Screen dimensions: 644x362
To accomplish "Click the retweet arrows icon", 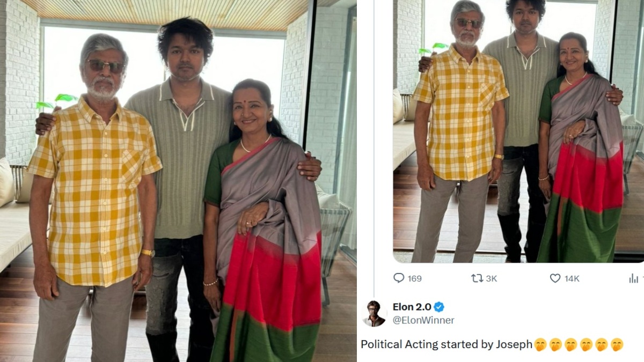I will tap(477, 278).
